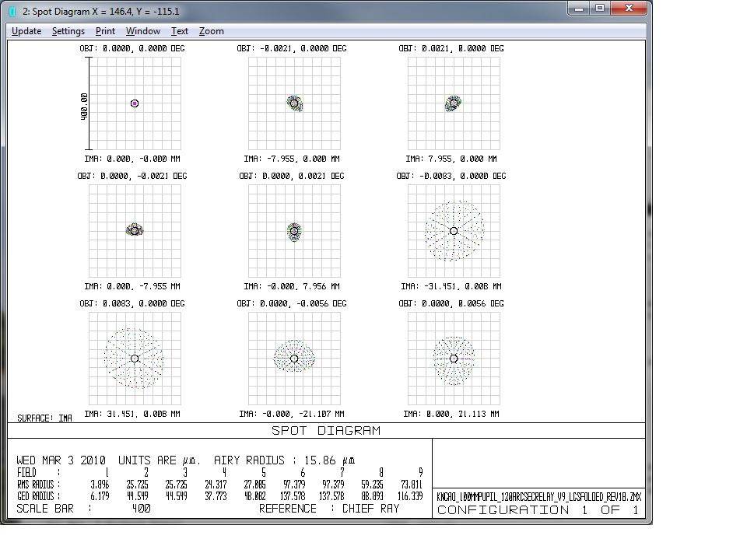Image resolution: width=747 pixels, height=560 pixels.
Task: Click the label IMA: -0.000, -21.107 MM
Action: [x=292, y=414]
